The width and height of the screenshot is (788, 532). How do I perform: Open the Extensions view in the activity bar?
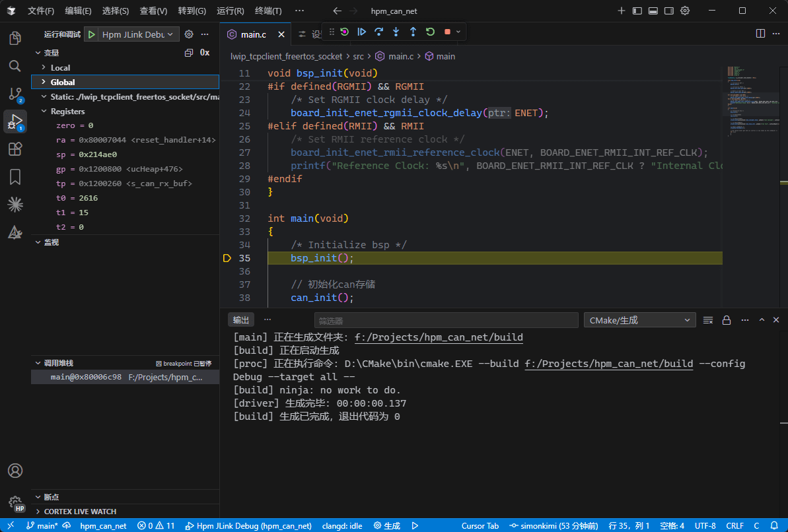[x=15, y=149]
